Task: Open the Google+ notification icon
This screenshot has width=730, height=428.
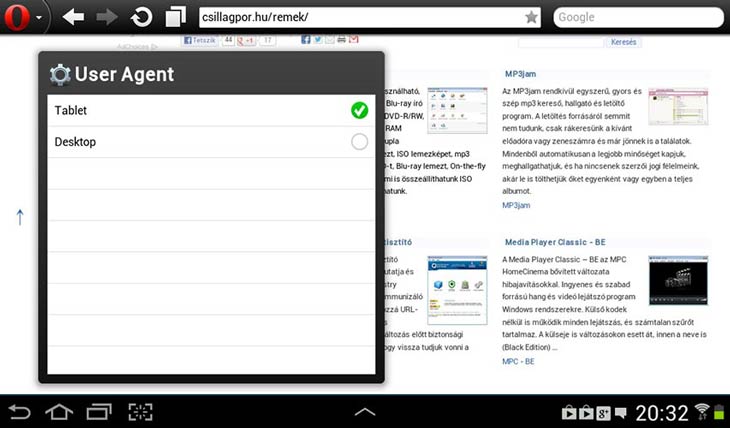Action: tap(603, 413)
